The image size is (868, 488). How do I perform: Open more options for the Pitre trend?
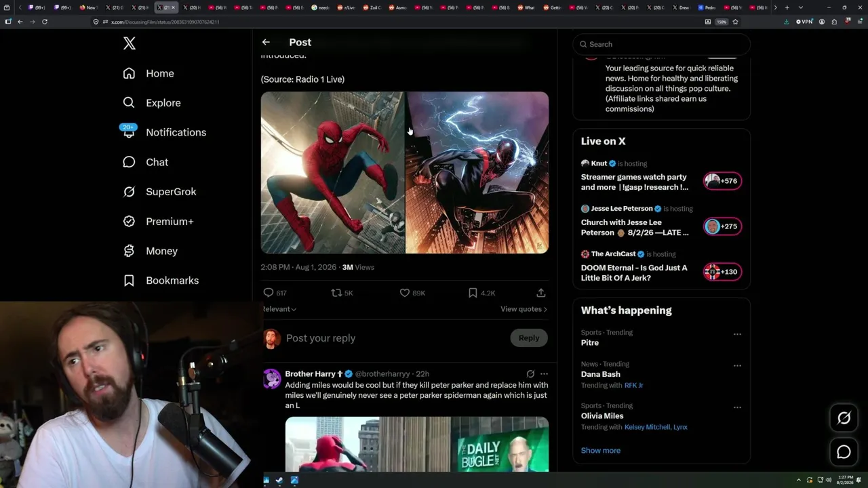tap(737, 334)
